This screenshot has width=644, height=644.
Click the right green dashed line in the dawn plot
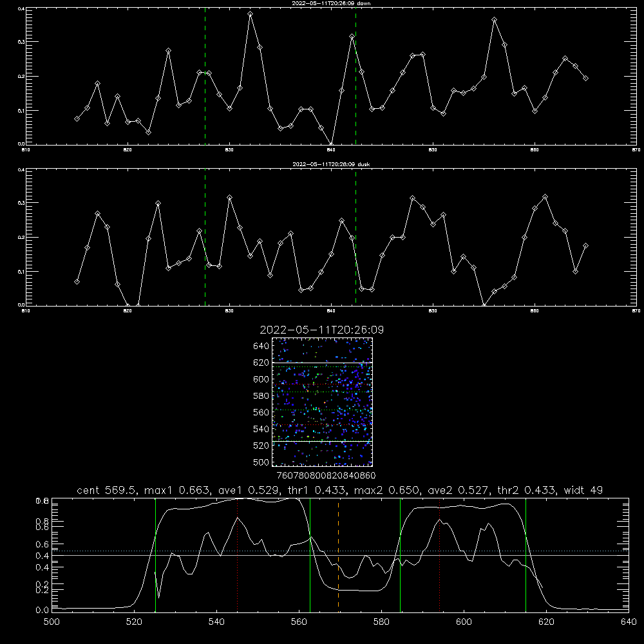[355, 76]
